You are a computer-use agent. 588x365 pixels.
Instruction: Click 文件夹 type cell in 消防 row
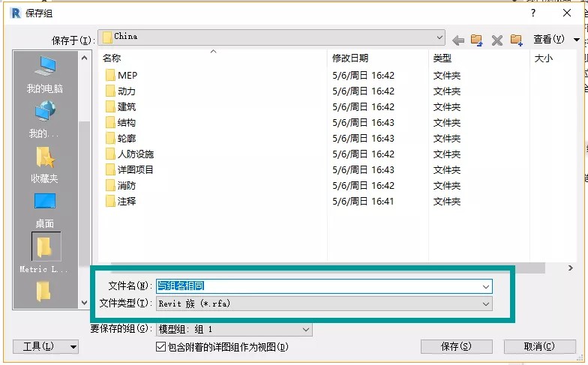[x=447, y=186]
